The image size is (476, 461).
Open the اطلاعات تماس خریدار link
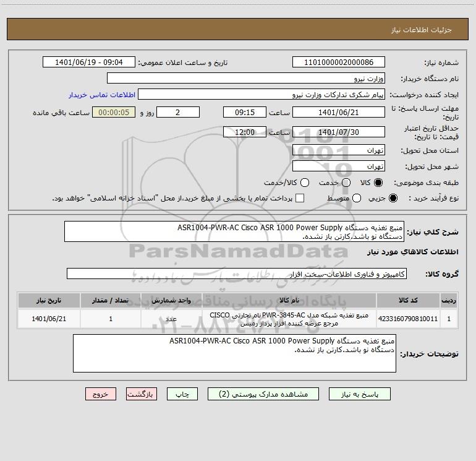(102, 95)
